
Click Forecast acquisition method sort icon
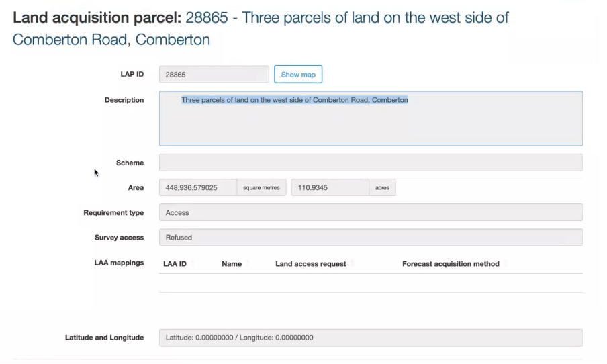click(505, 264)
